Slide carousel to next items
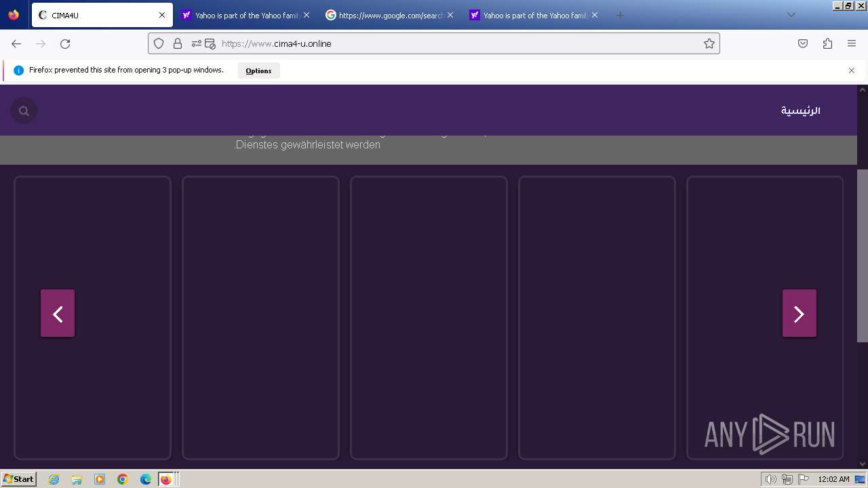 800,313
